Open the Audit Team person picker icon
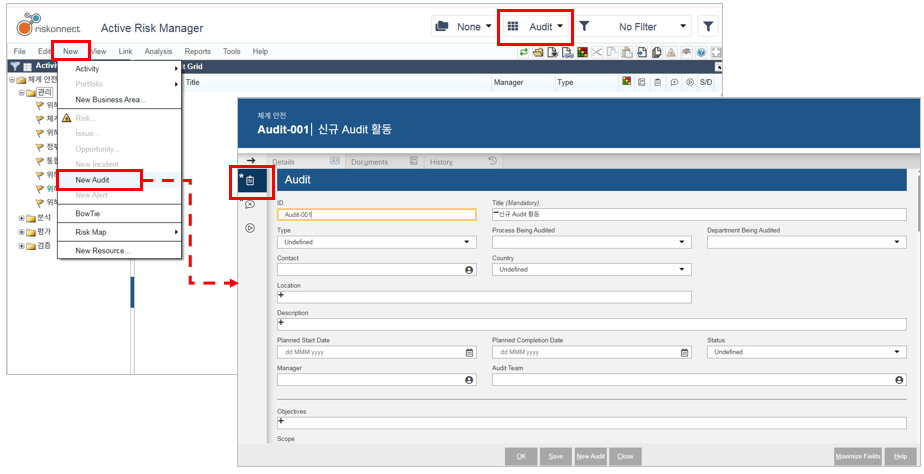 899,380
